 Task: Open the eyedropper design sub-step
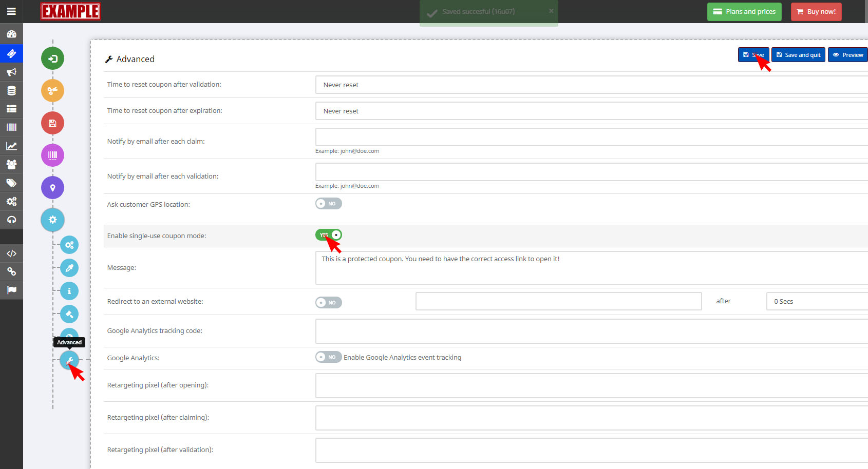coord(69,268)
